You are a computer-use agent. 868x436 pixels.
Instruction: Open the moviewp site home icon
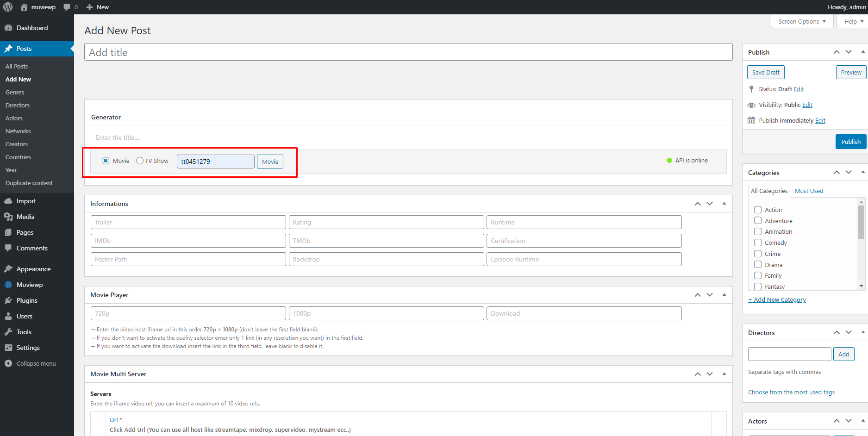[24, 7]
